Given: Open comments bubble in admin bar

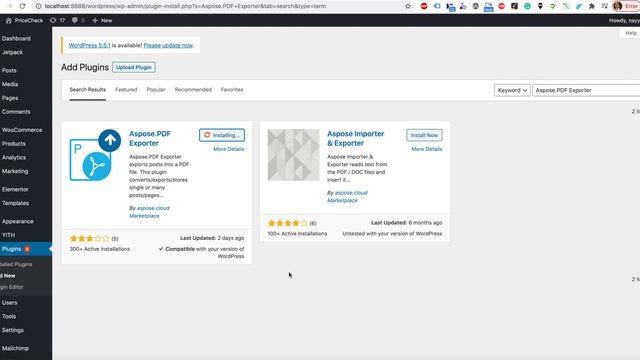Looking at the screenshot, I should coord(78,20).
